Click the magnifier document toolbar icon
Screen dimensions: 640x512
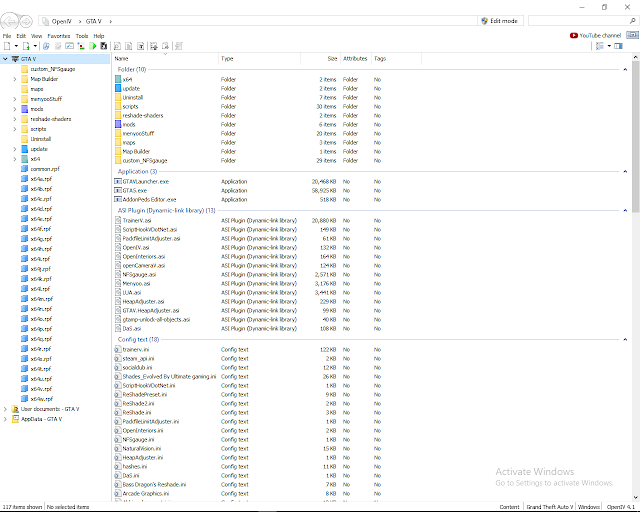tap(117, 46)
